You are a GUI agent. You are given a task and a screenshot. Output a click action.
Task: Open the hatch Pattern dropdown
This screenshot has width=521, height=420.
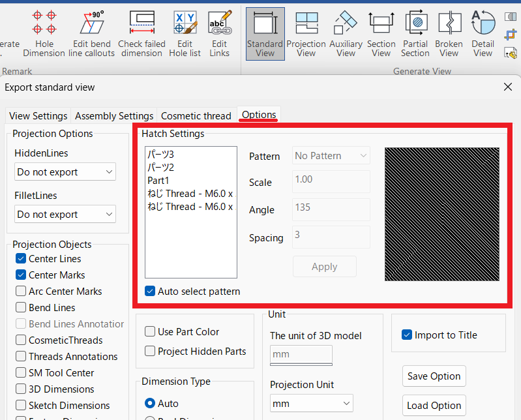331,155
